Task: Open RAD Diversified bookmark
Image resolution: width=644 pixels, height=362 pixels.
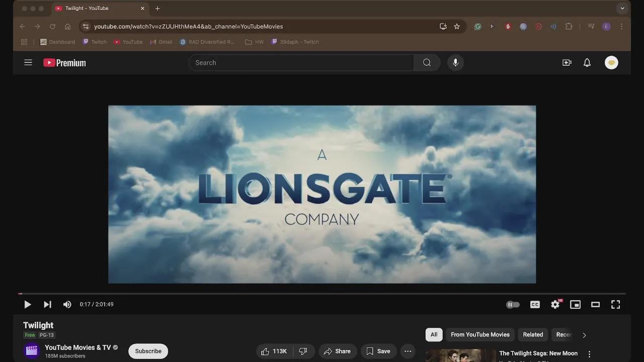Action: pyautogui.click(x=208, y=42)
